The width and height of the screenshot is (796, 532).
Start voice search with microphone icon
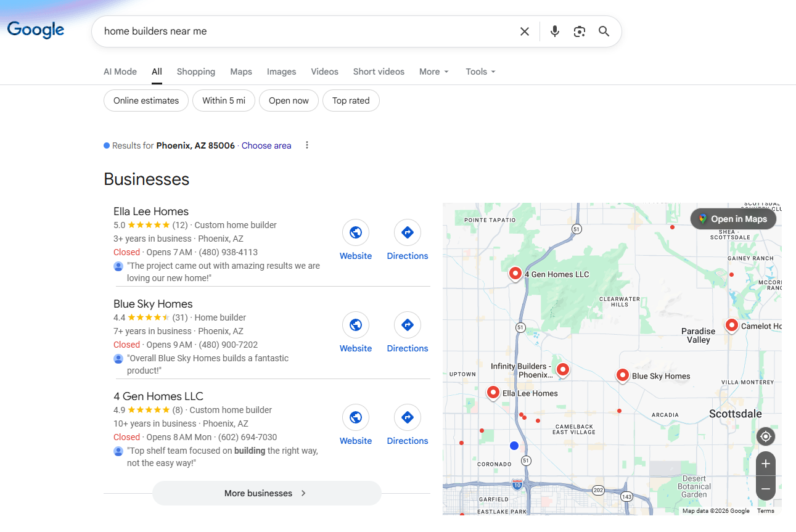pos(554,31)
